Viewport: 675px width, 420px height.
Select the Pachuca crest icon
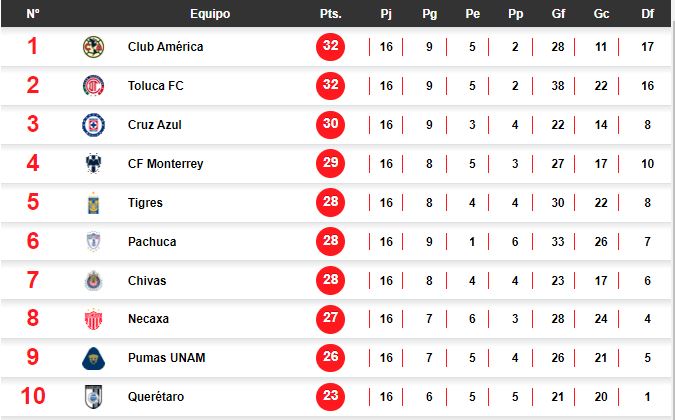[93, 242]
